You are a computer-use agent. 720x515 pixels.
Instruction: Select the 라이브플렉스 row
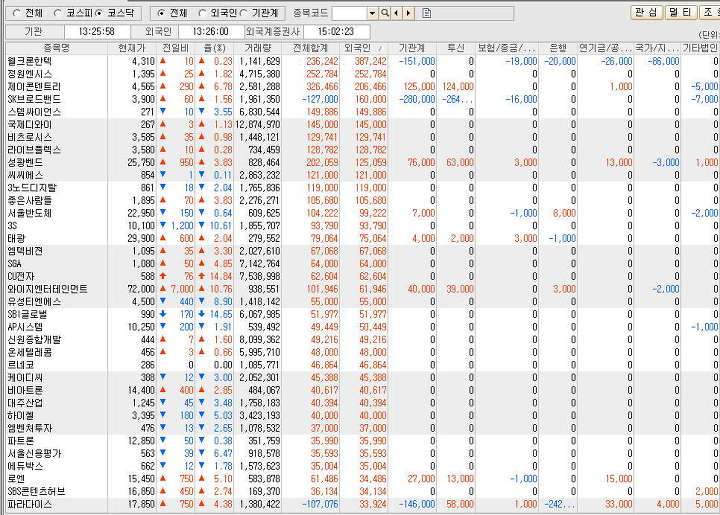363,150
